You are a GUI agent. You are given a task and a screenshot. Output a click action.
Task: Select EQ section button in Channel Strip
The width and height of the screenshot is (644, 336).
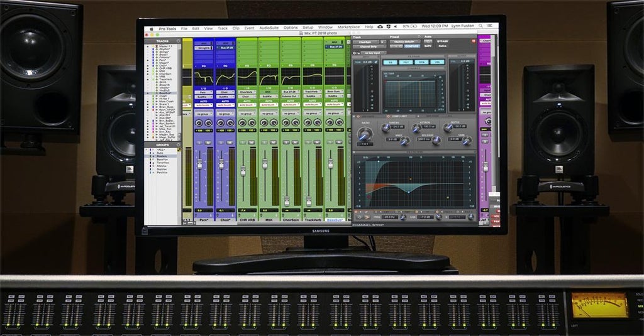point(390,62)
